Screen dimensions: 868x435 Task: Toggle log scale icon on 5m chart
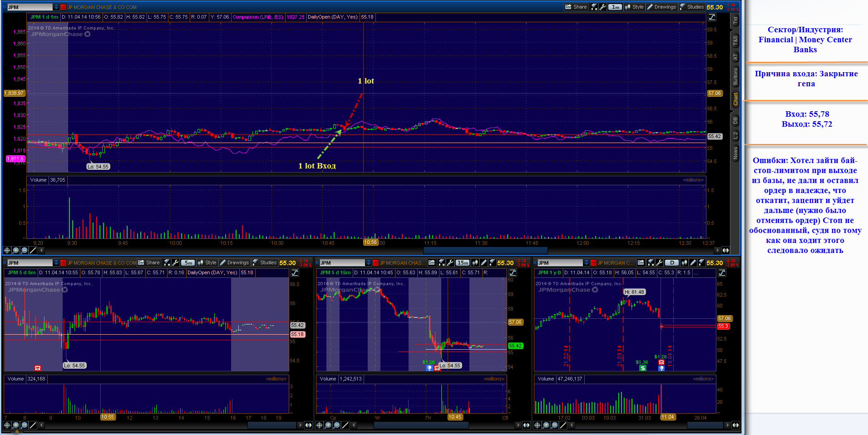295,273
